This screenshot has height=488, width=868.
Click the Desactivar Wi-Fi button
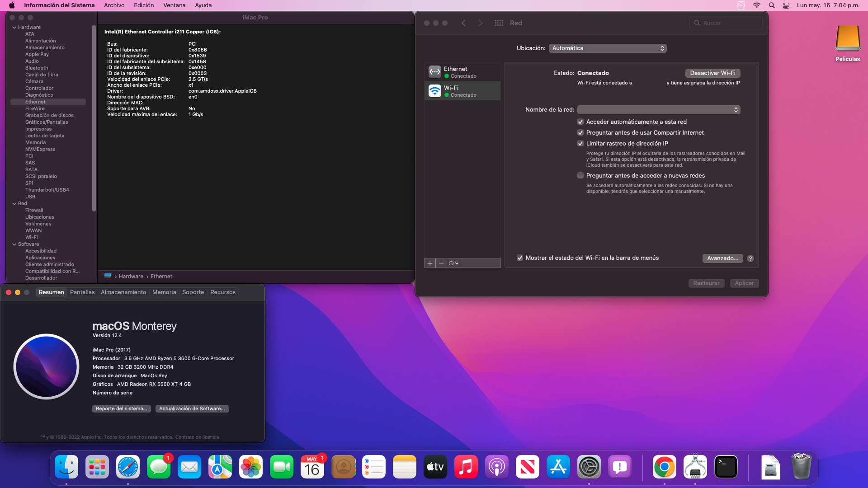pos(712,73)
